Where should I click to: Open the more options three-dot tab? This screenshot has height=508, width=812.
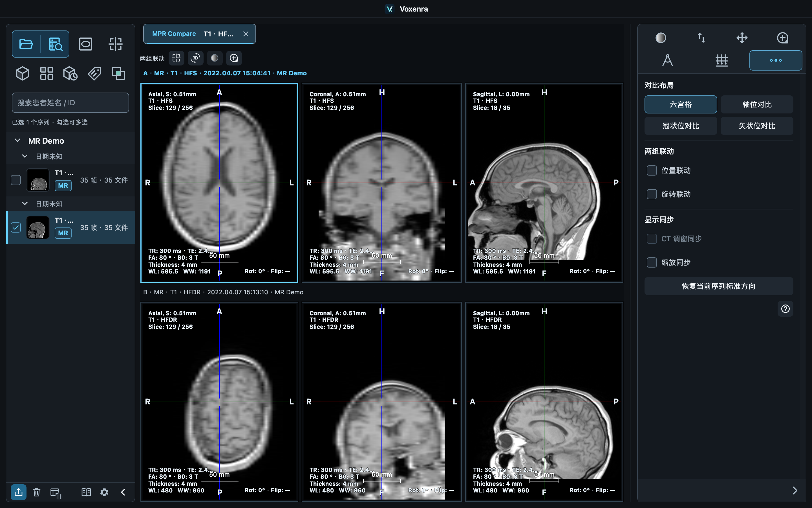(x=776, y=60)
